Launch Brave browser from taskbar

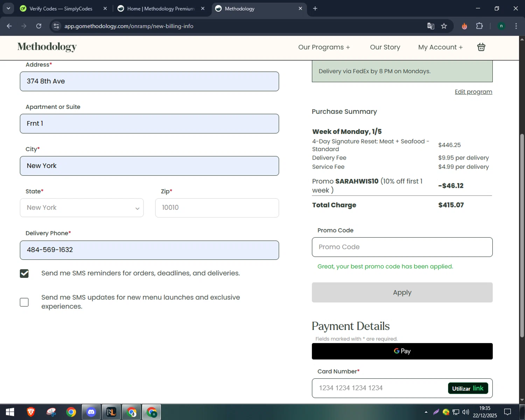coord(31,412)
